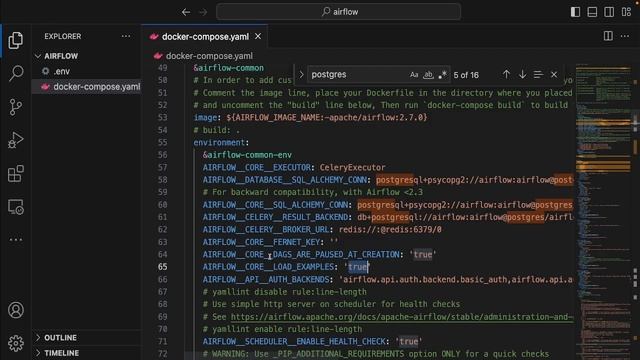
Task: Close the docker-compose.yaml tab
Action: (x=258, y=36)
